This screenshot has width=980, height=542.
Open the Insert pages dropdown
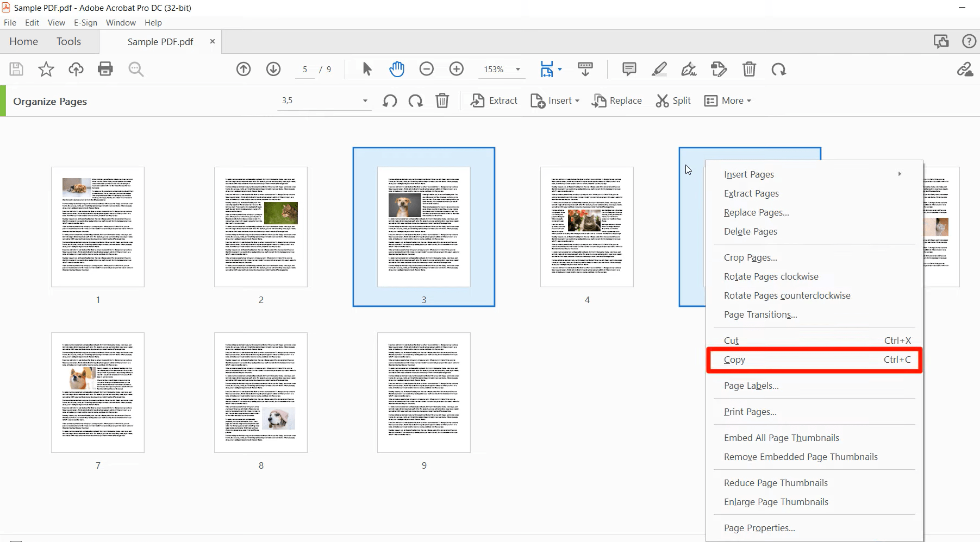555,100
